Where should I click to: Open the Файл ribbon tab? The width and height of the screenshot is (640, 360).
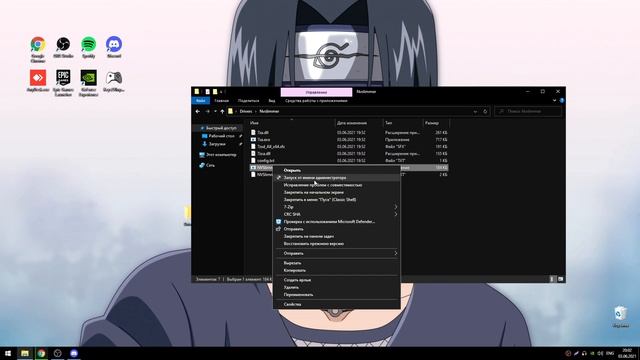(200, 101)
